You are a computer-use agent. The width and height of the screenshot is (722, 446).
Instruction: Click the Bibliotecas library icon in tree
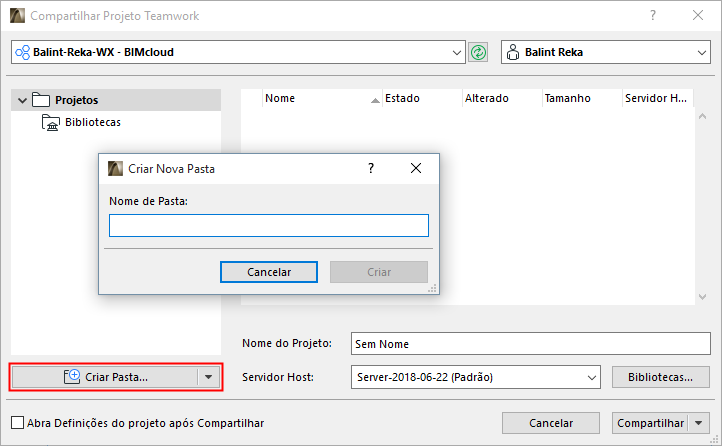(x=51, y=122)
